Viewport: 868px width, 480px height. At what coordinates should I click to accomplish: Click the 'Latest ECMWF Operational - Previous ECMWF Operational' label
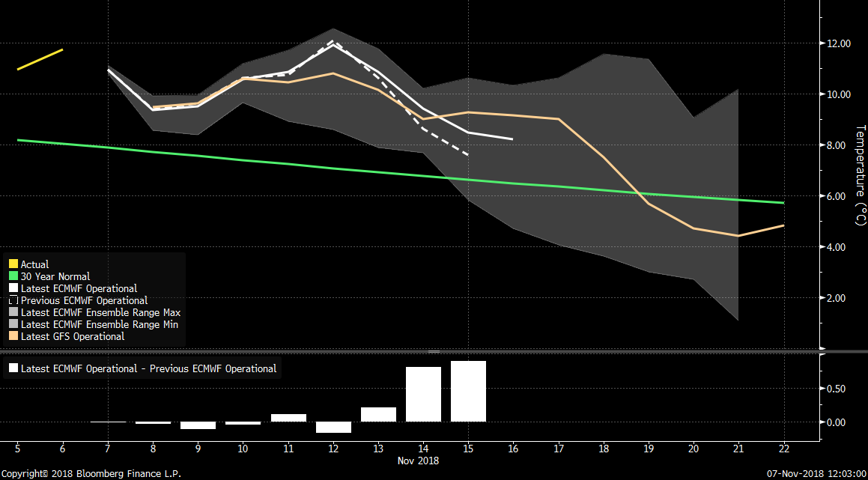[148, 368]
